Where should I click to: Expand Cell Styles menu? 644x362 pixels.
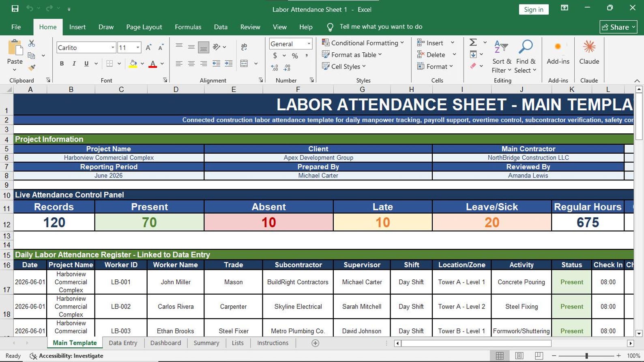(344, 66)
